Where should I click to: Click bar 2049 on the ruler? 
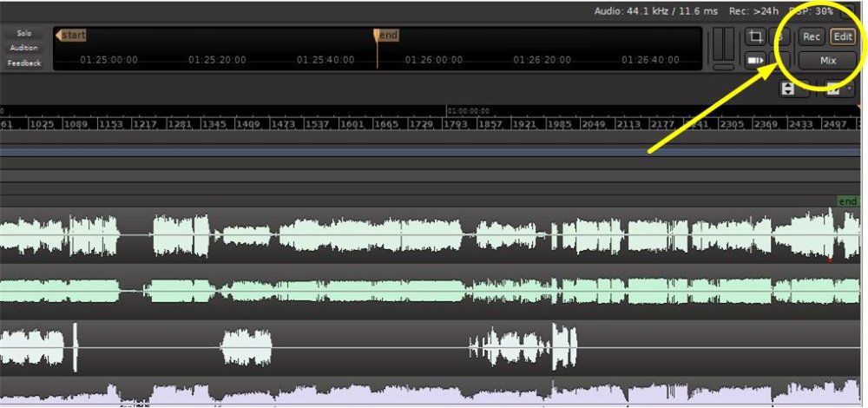(x=594, y=124)
